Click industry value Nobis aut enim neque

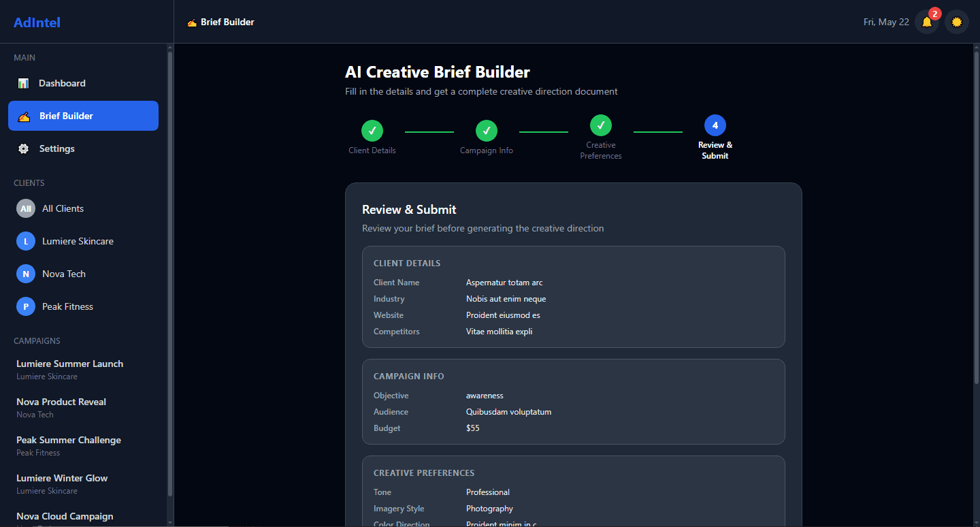coord(506,299)
